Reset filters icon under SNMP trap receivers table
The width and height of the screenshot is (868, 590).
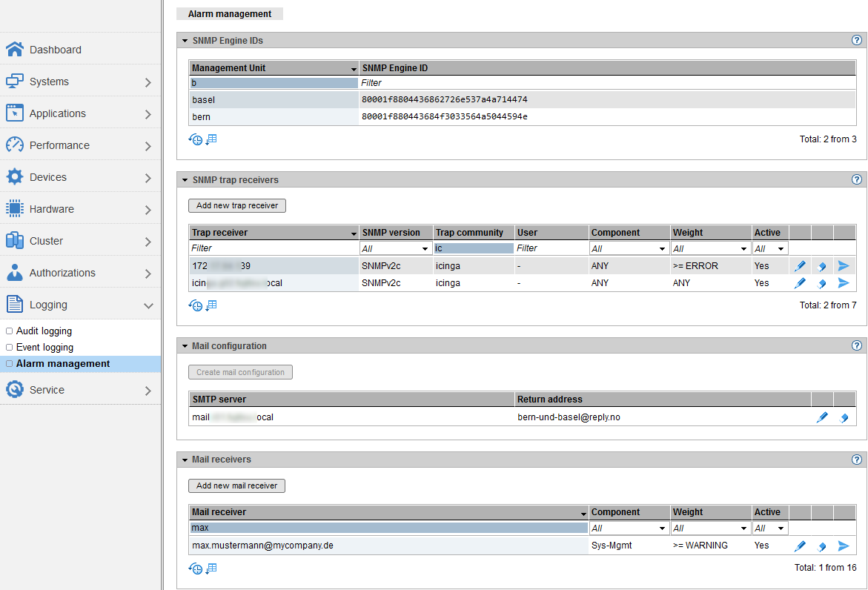(x=196, y=305)
